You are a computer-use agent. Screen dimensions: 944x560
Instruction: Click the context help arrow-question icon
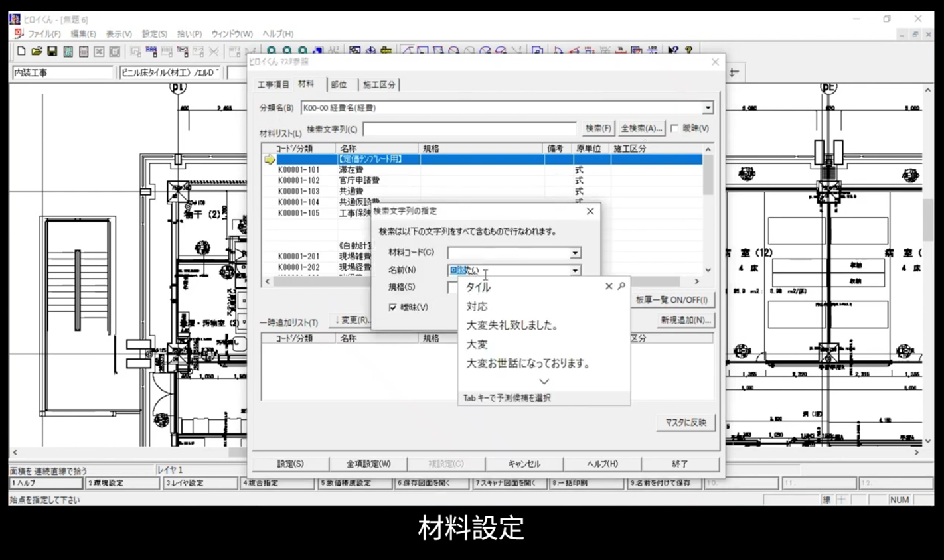[673, 50]
